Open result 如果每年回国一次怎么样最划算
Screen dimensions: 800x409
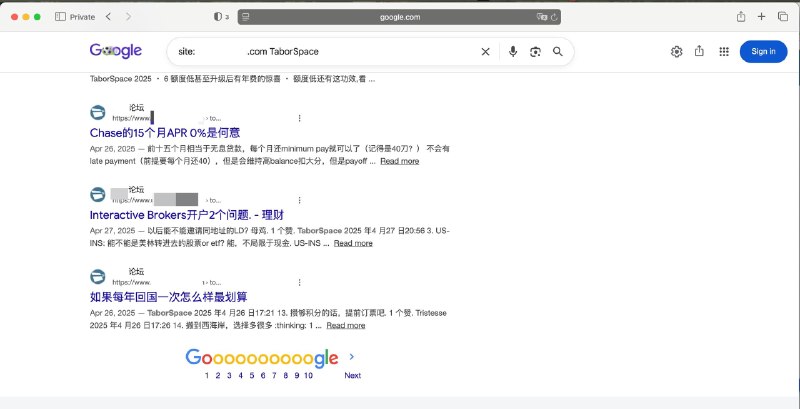(x=168, y=297)
